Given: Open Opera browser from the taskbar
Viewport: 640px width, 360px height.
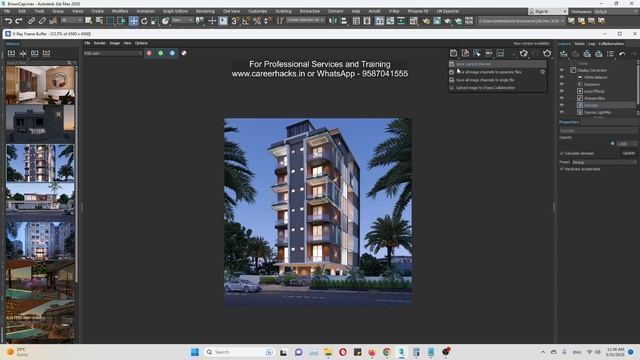Looking at the screenshot, I should coord(342,352).
